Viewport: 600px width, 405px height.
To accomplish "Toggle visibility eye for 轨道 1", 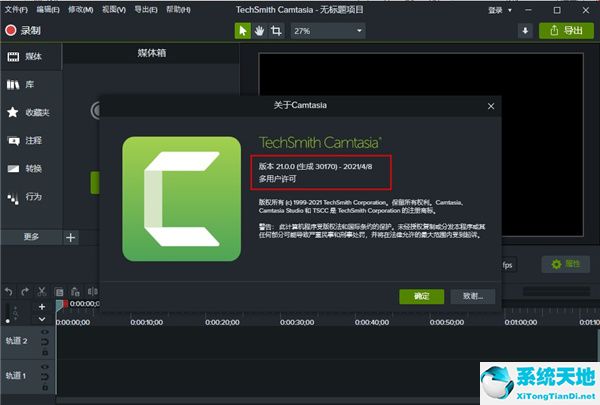I will coord(45,367).
